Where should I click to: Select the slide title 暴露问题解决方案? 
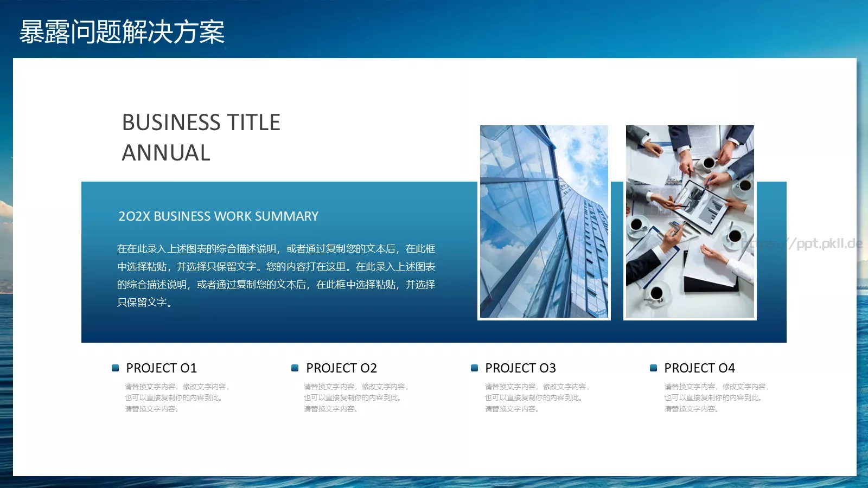pyautogui.click(x=122, y=32)
